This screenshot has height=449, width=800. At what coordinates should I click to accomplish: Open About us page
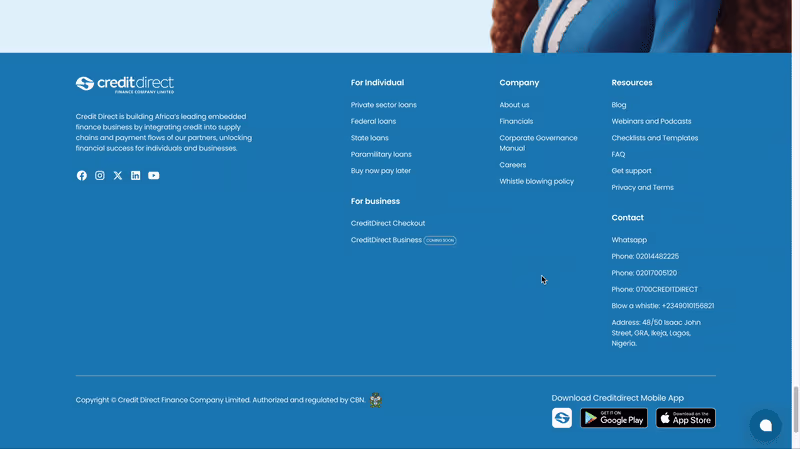(514, 105)
